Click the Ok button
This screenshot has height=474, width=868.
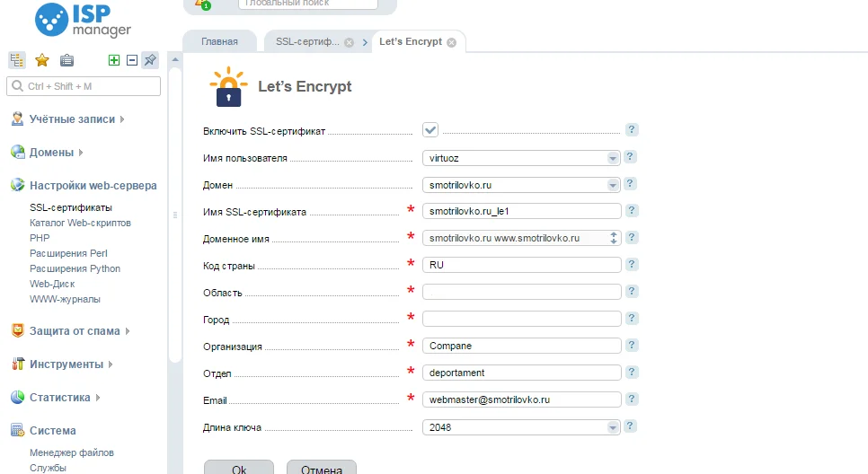pos(239,468)
